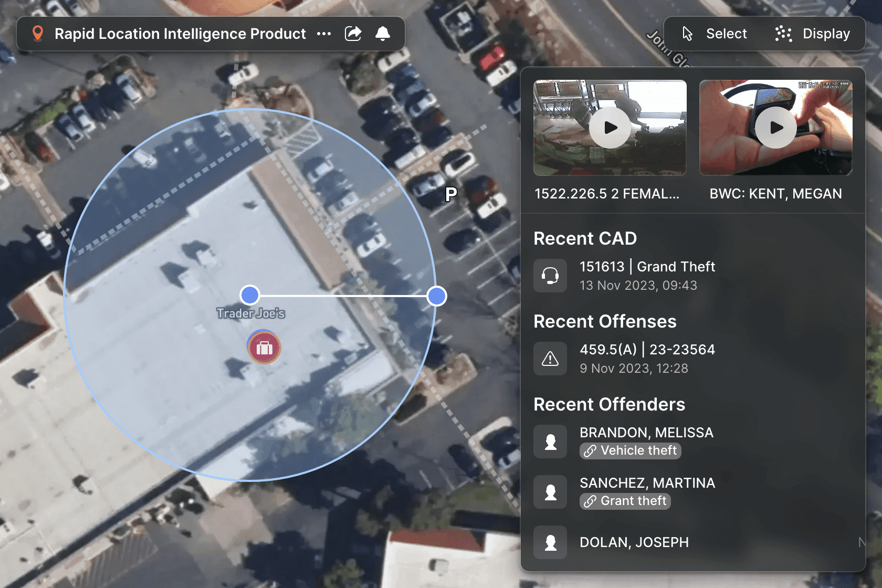Click the red briefcase incident marker
This screenshot has height=588, width=882.
[264, 348]
